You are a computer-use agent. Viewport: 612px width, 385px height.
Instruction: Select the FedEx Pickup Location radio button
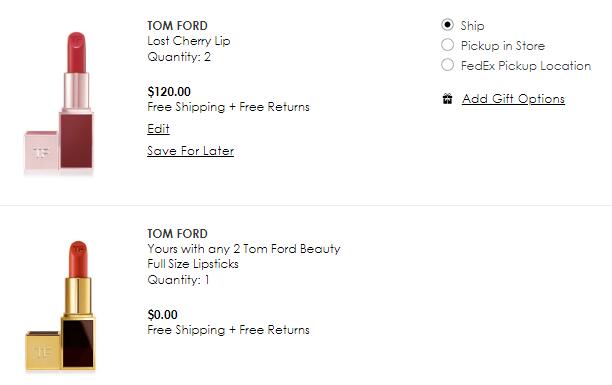pyautogui.click(x=447, y=65)
